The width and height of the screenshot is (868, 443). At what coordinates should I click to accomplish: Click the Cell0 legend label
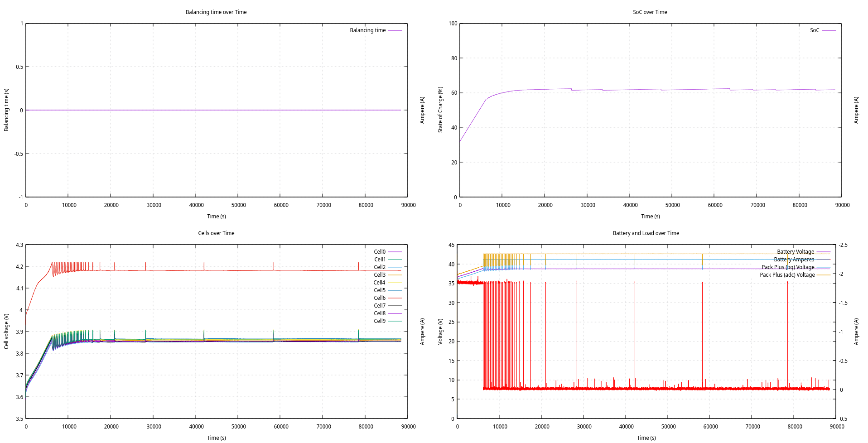[x=380, y=252]
